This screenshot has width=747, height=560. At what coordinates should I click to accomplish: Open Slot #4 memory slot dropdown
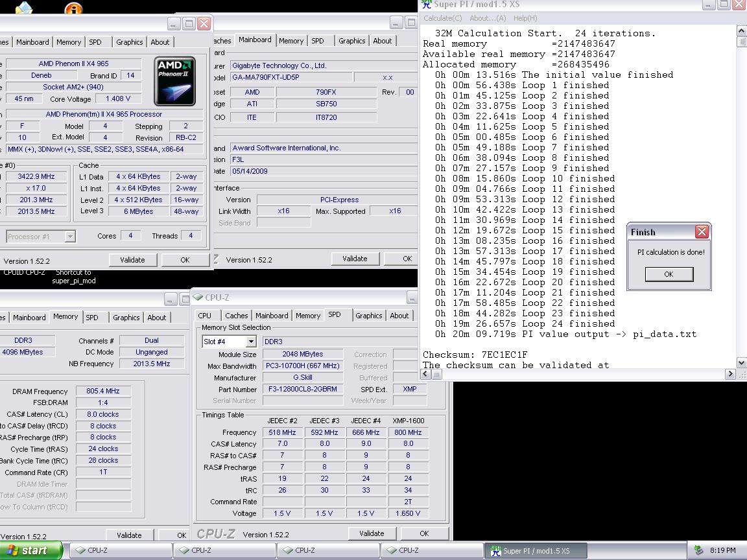[x=251, y=342]
